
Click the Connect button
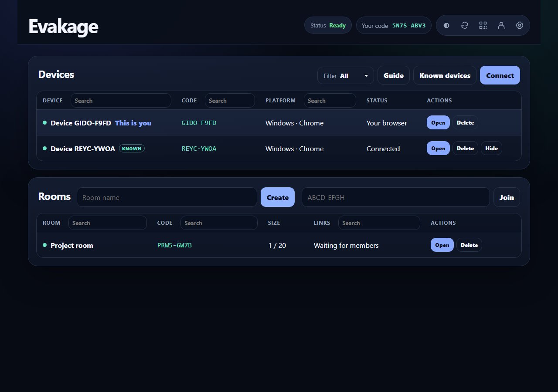click(x=500, y=75)
